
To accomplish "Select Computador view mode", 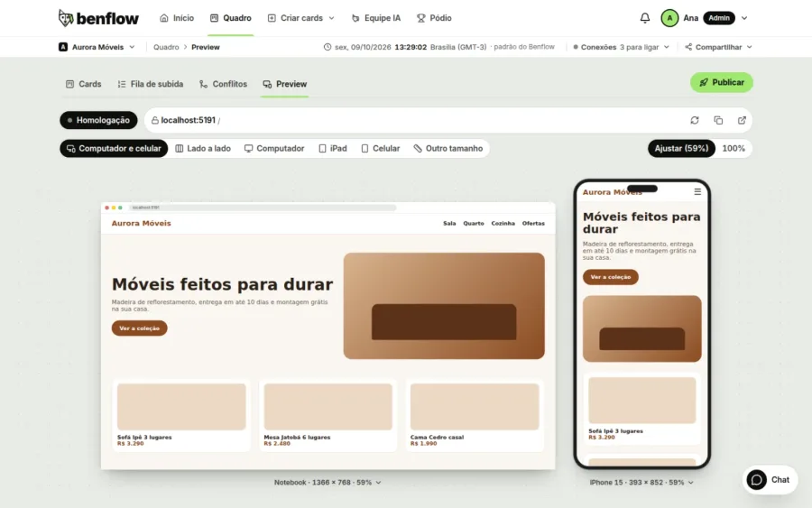I will (x=274, y=149).
